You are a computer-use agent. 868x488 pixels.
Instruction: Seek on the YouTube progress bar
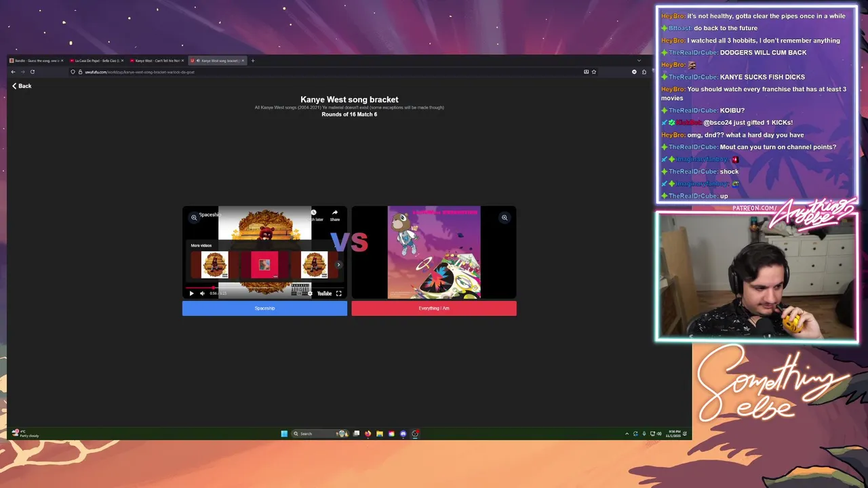point(264,287)
